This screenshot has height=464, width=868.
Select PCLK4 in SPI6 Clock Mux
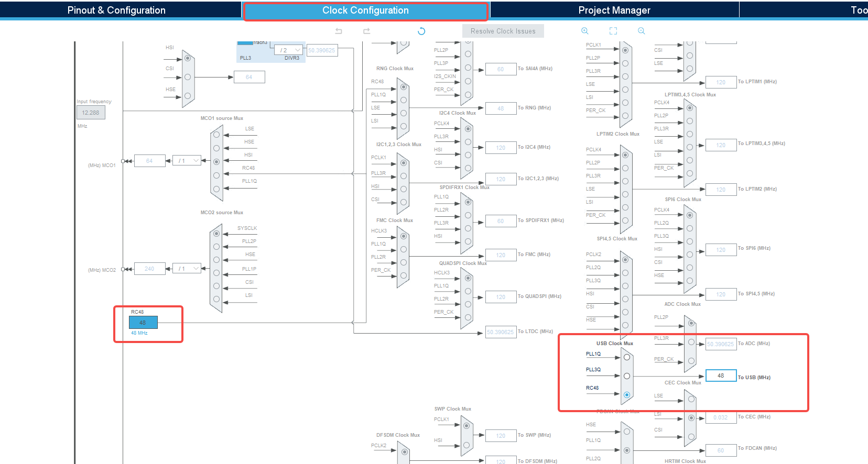click(690, 215)
